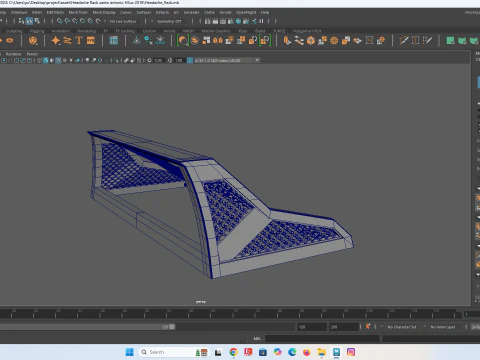Click the exposure value field 0.00

click(158, 60)
